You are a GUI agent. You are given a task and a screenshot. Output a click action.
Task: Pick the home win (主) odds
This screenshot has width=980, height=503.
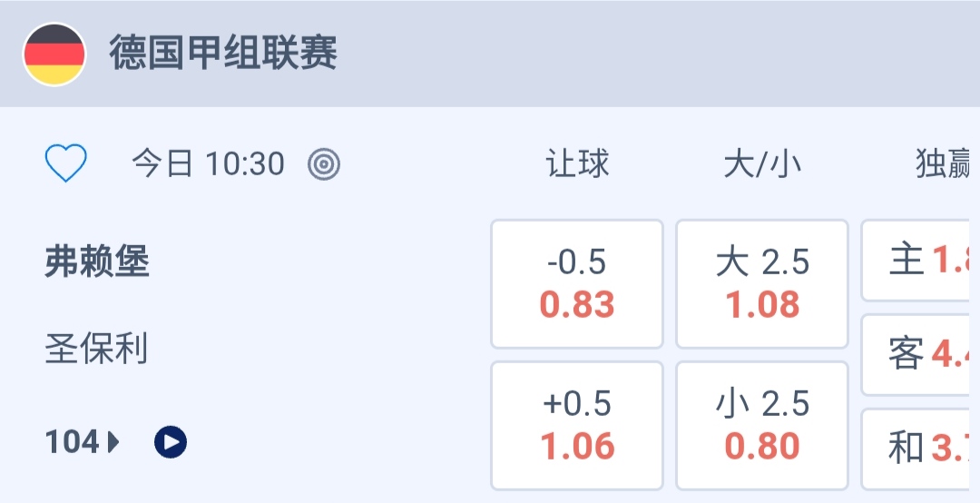[x=920, y=261]
